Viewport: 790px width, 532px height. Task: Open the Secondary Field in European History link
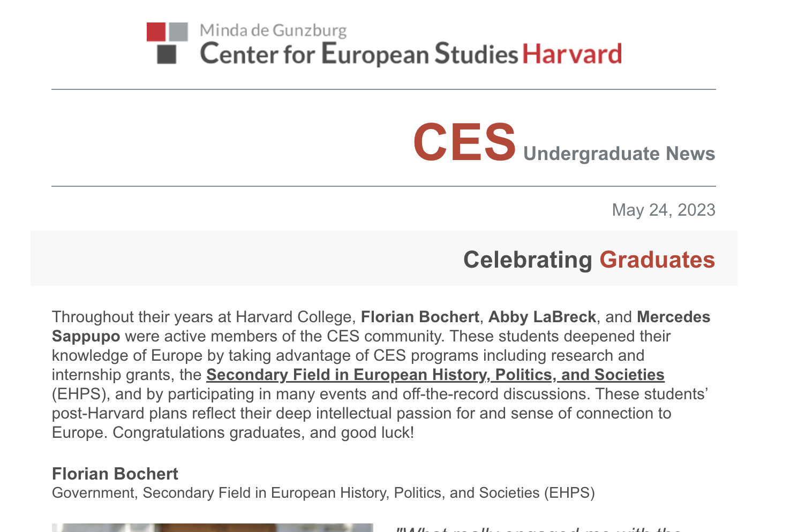[x=435, y=375]
